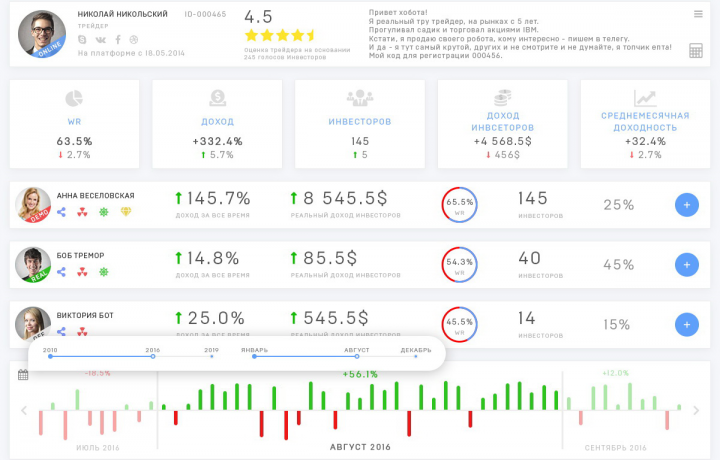Click the Анна Веселовская name
Image resolution: width=720 pixels, height=460 pixels.
(96, 196)
